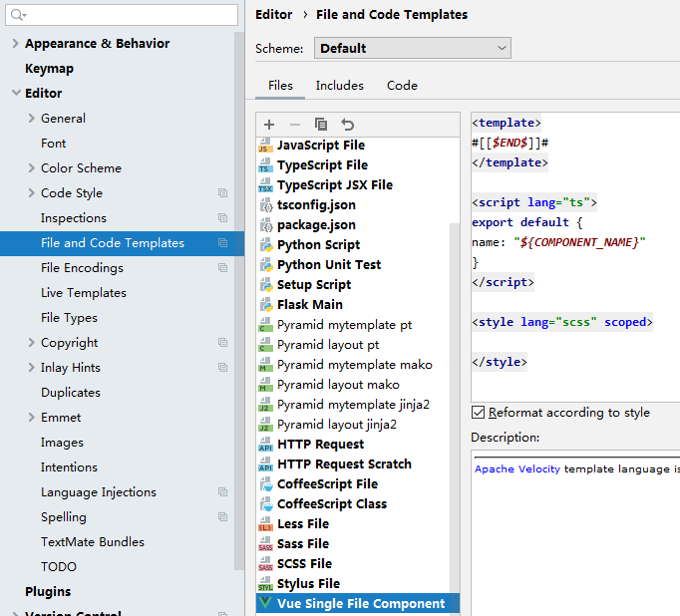Click the Pyramid layout jinja2 icon
This screenshot has height=616, width=680.
265,425
